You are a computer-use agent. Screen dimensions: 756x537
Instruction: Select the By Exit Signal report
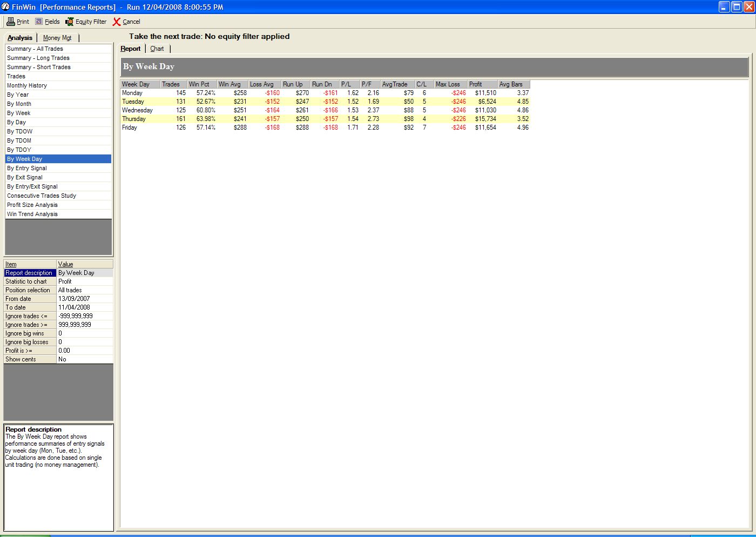pyautogui.click(x=58, y=177)
